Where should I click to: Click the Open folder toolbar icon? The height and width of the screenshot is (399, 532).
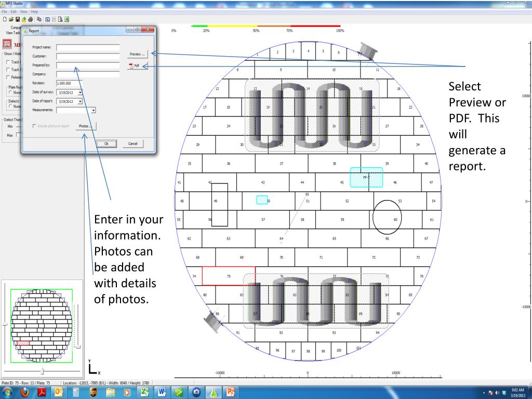point(10,19)
